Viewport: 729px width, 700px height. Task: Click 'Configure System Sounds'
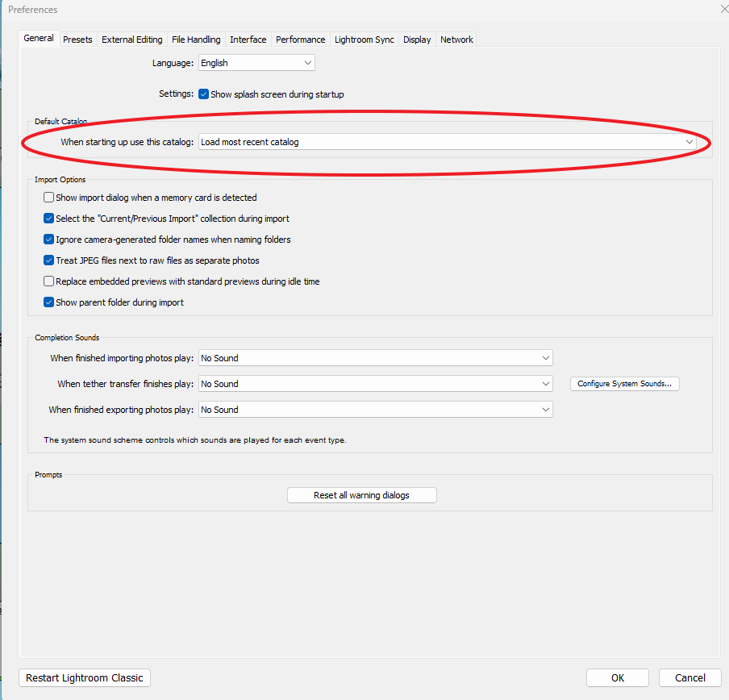coord(624,384)
